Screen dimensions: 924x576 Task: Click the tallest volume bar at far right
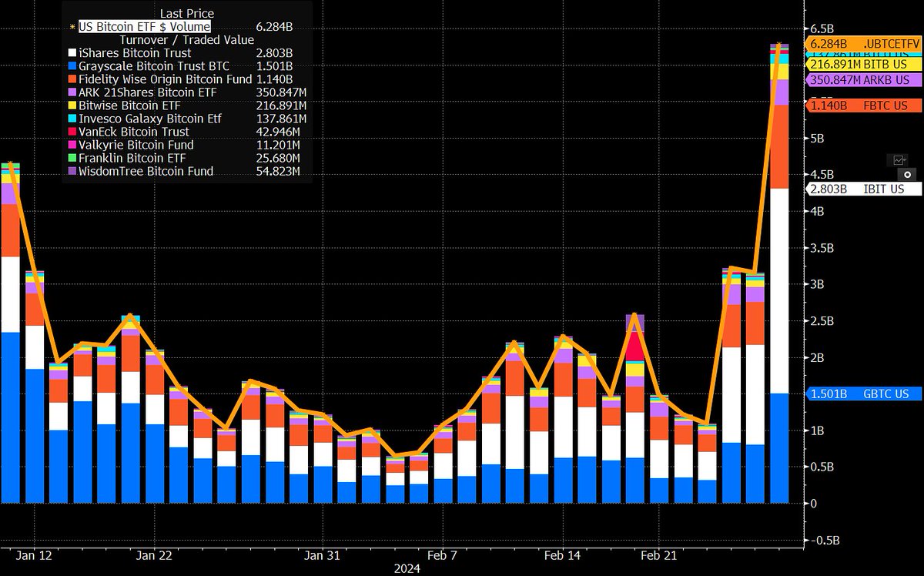[x=779, y=308]
